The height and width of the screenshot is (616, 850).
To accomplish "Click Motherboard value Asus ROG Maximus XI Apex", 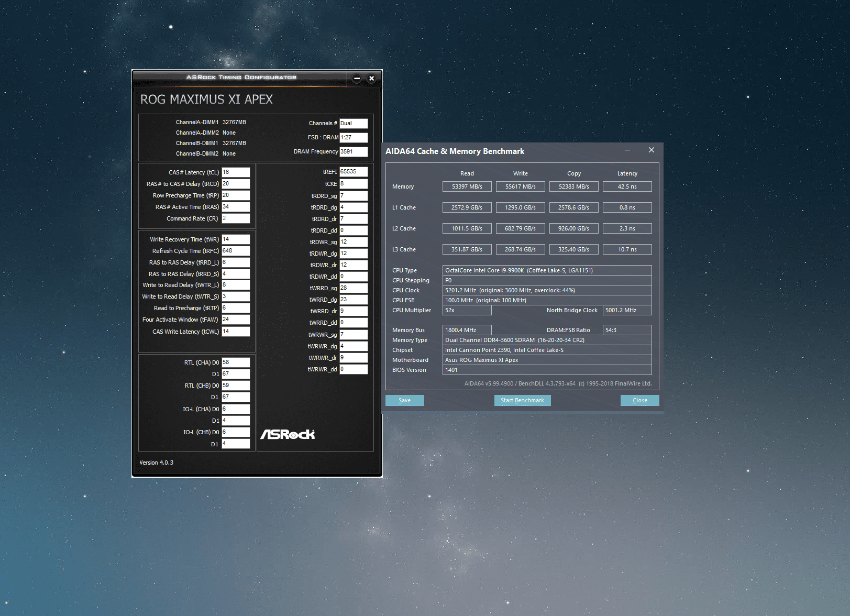I will (x=547, y=360).
